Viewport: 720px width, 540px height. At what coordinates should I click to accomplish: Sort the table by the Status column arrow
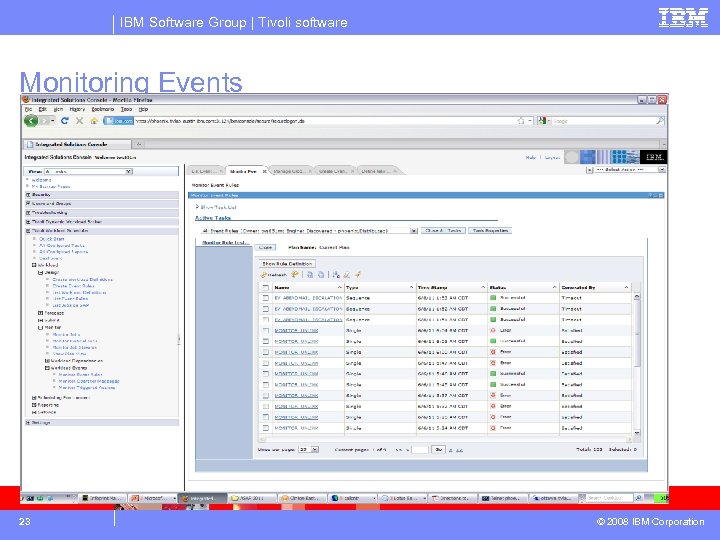click(554, 287)
